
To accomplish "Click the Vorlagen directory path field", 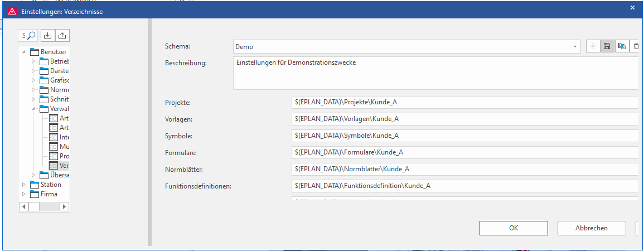I will (x=466, y=119).
